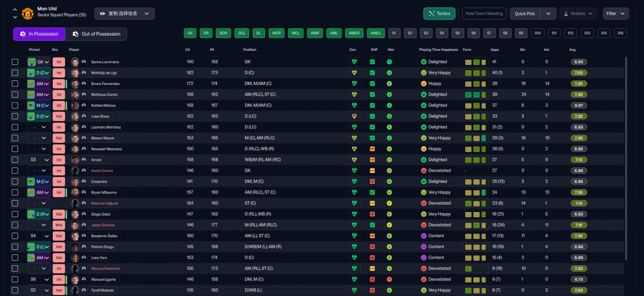
Task: Click the AMCR position slot button
Action: (x=354, y=33)
